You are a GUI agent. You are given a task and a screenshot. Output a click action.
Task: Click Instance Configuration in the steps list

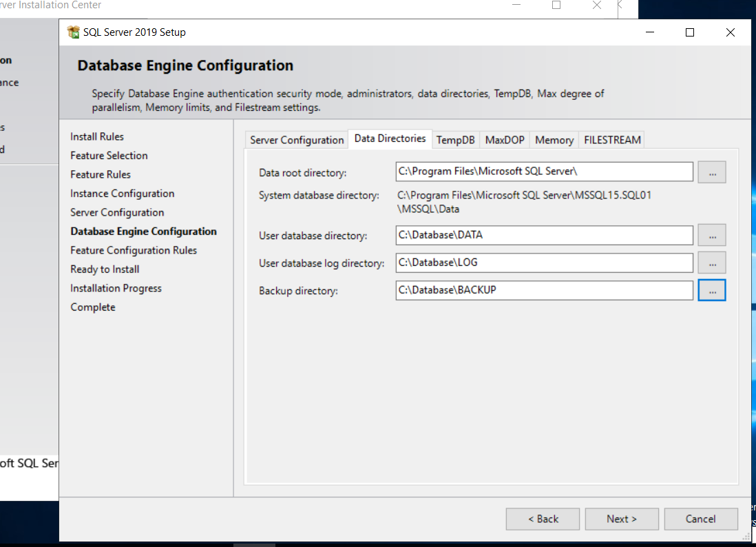pos(122,194)
